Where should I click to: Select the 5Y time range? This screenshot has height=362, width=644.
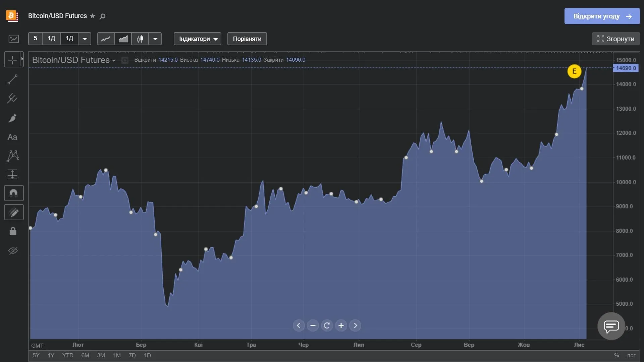36,355
